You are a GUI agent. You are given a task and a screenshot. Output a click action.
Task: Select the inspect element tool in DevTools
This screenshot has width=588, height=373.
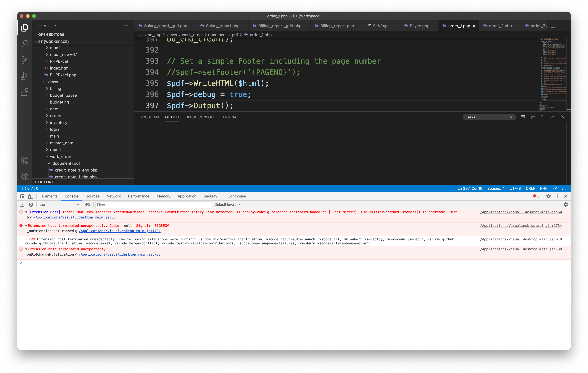[22, 196]
